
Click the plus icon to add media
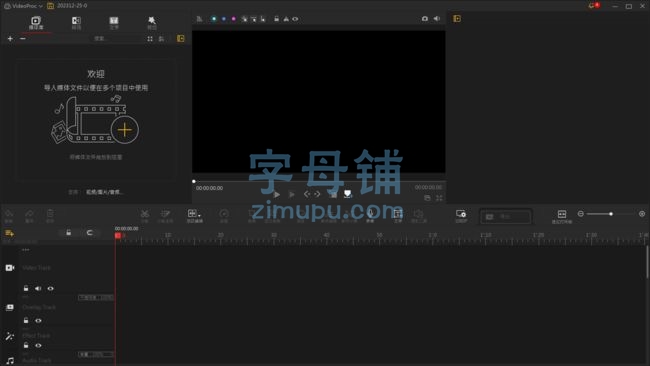pyautogui.click(x=10, y=39)
